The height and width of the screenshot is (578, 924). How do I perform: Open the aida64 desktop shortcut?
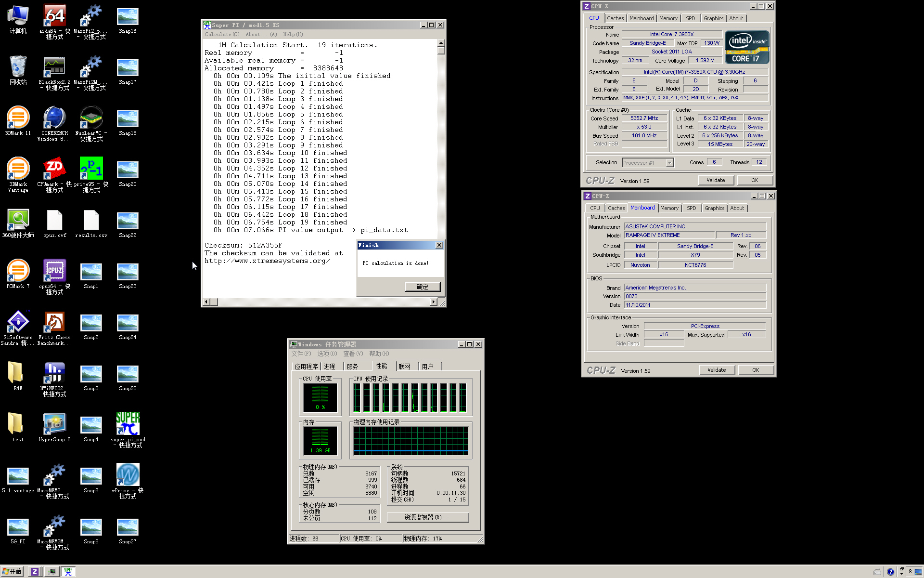(x=55, y=22)
